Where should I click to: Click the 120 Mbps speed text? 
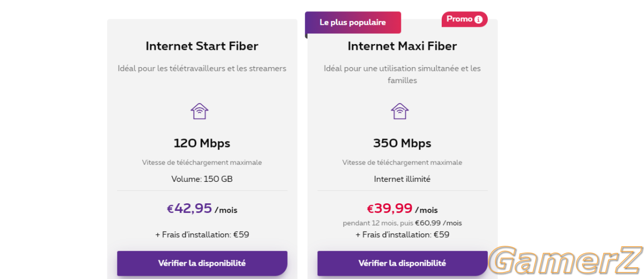tap(202, 143)
